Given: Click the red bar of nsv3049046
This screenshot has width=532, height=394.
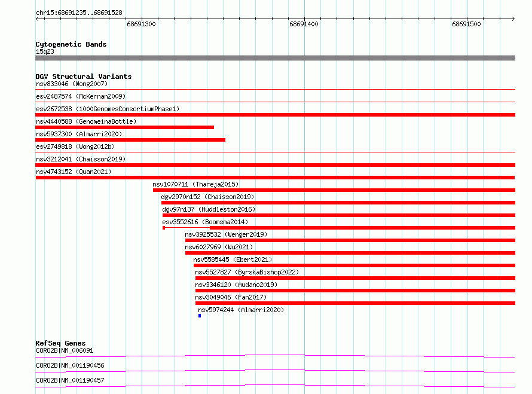Looking at the screenshot, I should pos(355,303).
